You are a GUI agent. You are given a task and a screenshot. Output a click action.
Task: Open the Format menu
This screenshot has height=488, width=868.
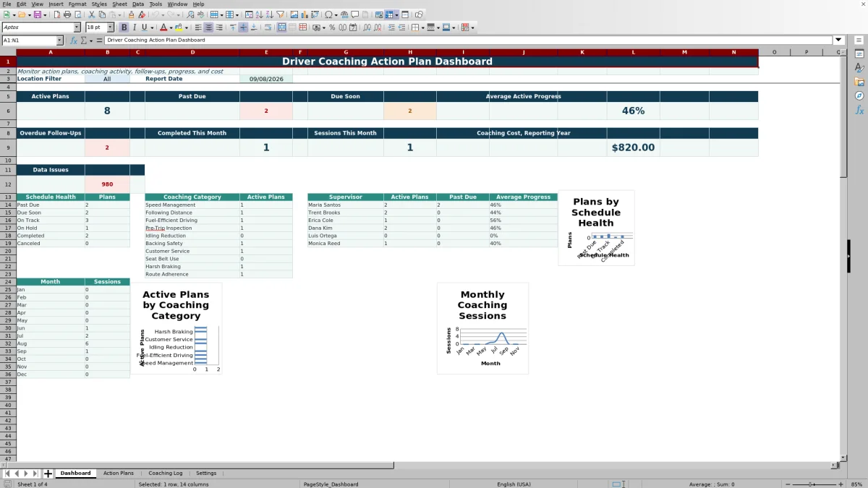77,4
